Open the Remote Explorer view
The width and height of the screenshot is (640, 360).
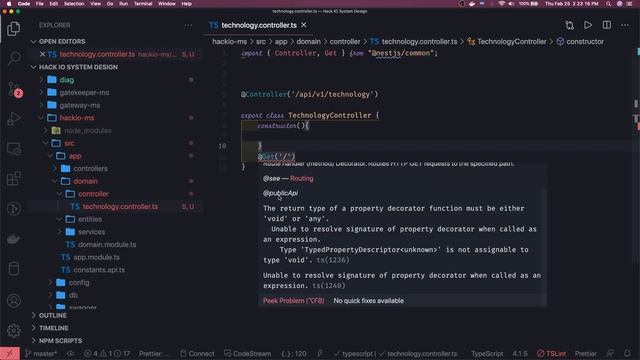[x=13, y=149]
